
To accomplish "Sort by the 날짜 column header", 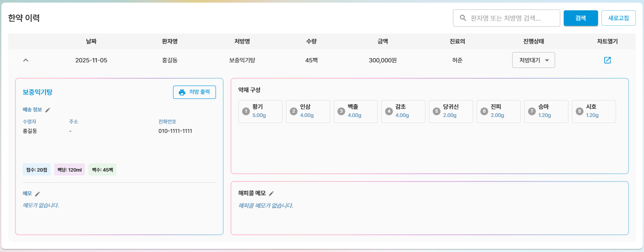I will click(x=91, y=41).
